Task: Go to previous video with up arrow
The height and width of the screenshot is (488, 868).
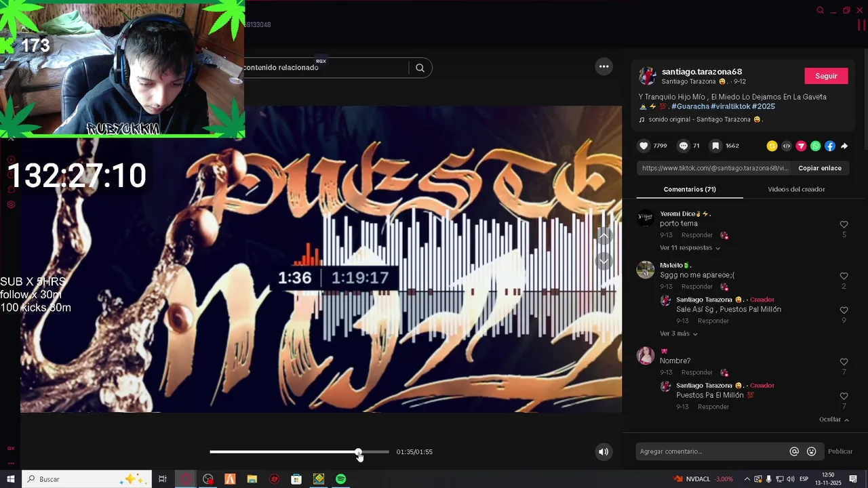Action: click(604, 235)
